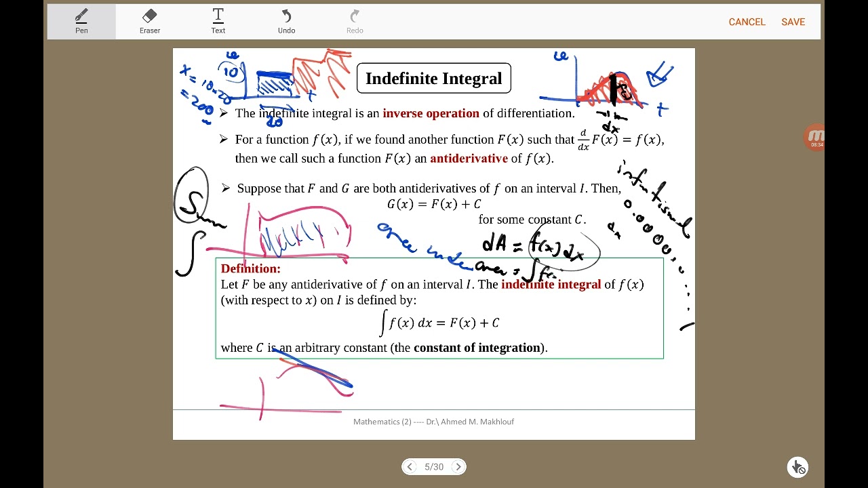Click the equation G(x) = F(x) + C

434,204
